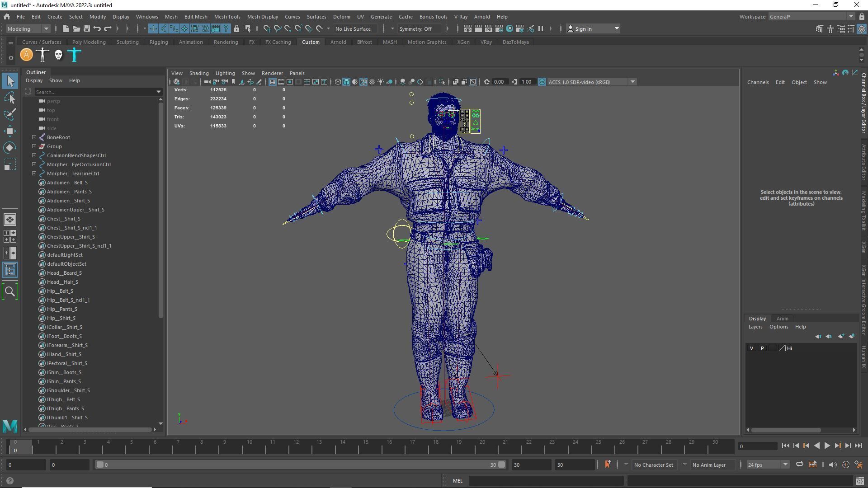The width and height of the screenshot is (868, 488).
Task: Open the viewport Shading menu
Action: (199, 73)
